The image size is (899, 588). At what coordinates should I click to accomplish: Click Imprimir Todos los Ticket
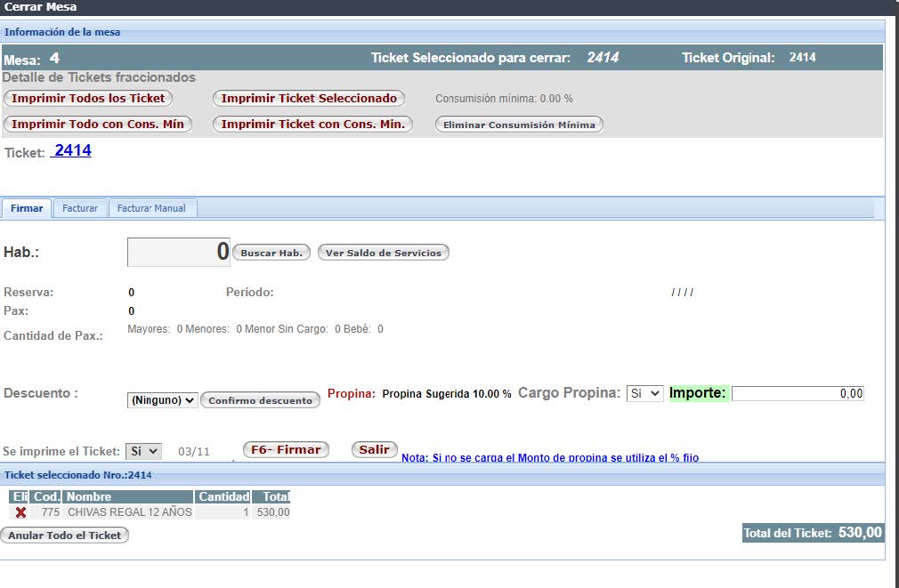point(87,98)
